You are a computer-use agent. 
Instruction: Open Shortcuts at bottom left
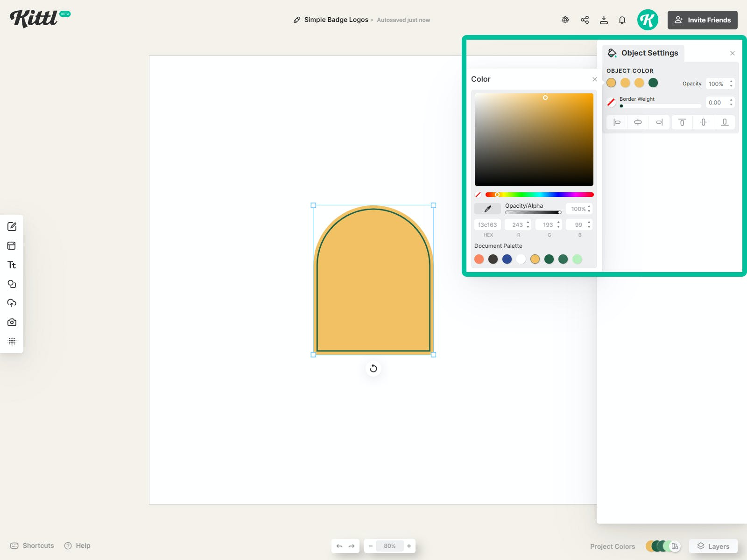point(32,546)
